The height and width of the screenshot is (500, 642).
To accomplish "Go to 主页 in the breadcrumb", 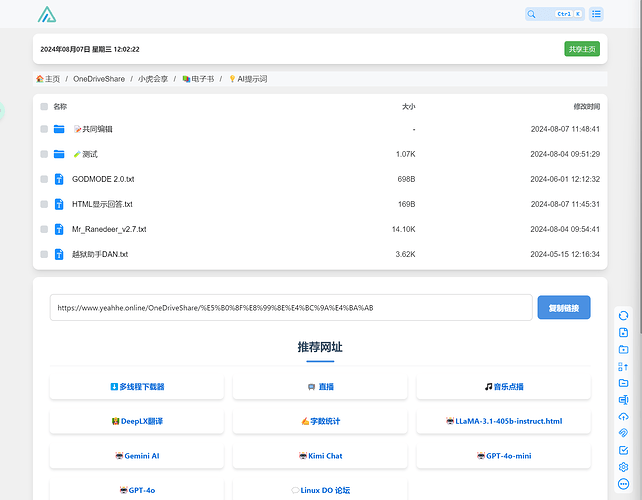I will point(48,79).
